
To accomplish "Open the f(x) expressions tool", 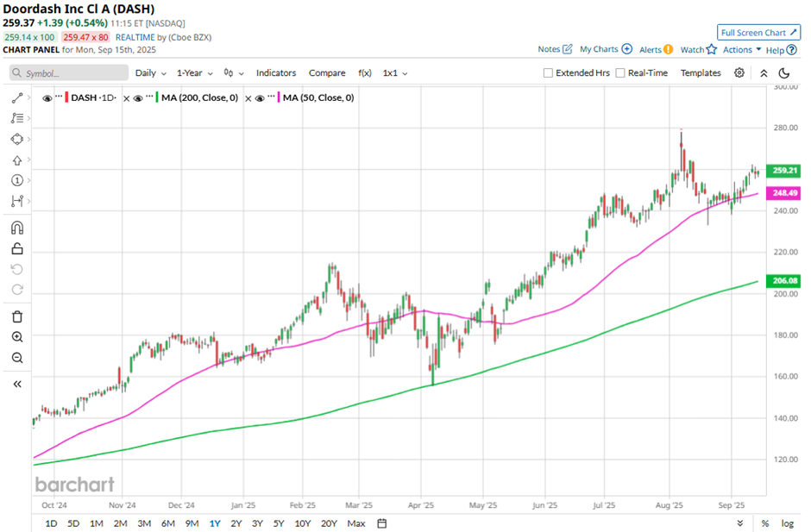I will click(x=365, y=73).
